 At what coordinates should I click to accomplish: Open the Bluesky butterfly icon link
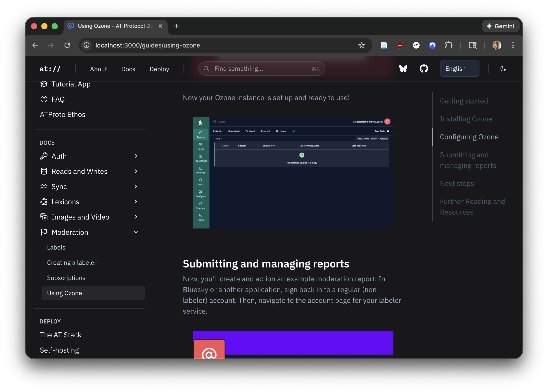coord(403,69)
